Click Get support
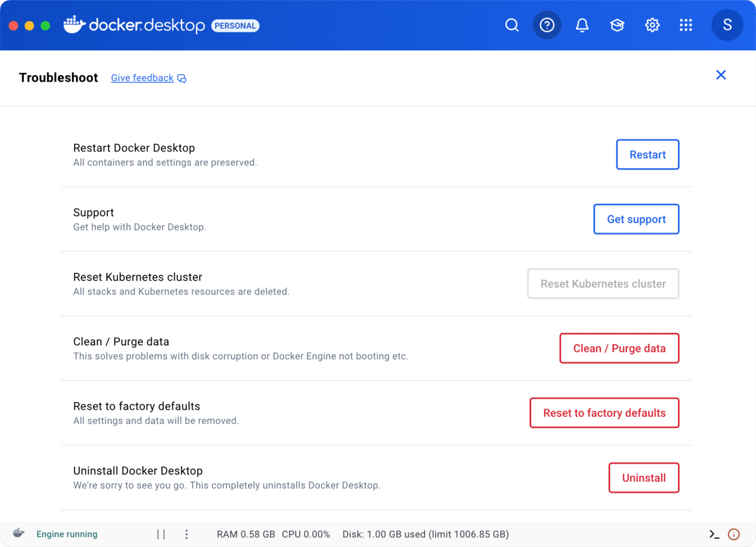756x547 pixels. [636, 219]
